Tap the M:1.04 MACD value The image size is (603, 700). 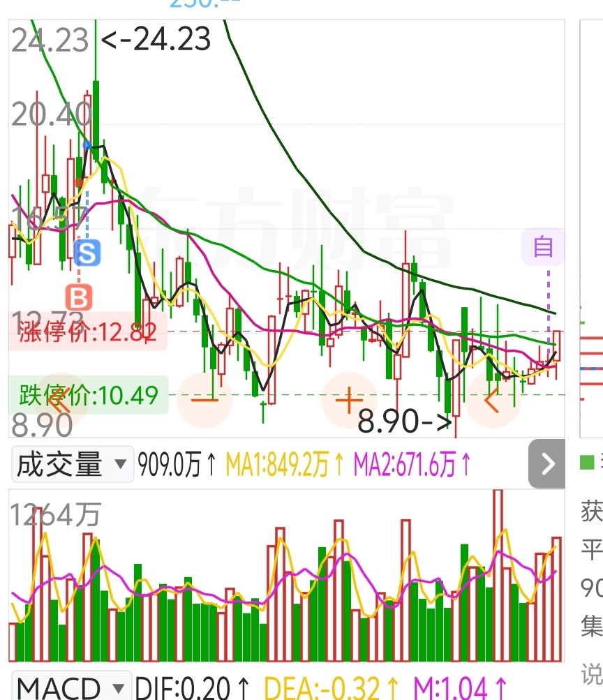tap(460, 688)
